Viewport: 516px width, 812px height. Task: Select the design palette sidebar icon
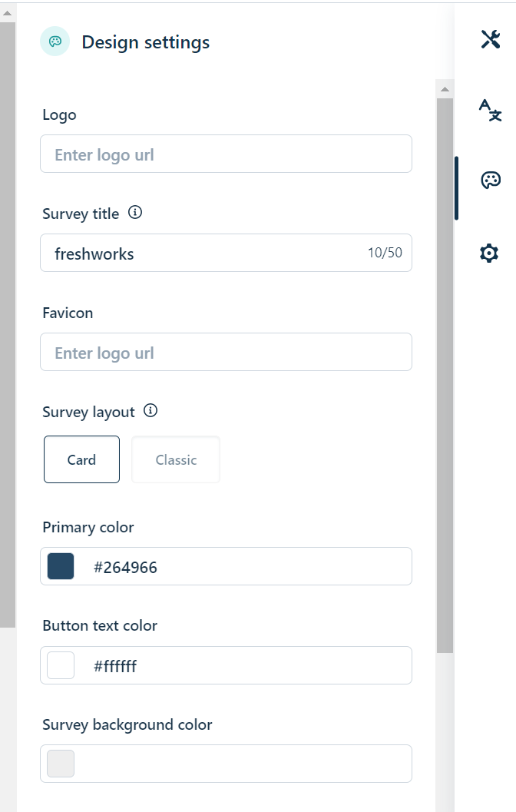[490, 180]
